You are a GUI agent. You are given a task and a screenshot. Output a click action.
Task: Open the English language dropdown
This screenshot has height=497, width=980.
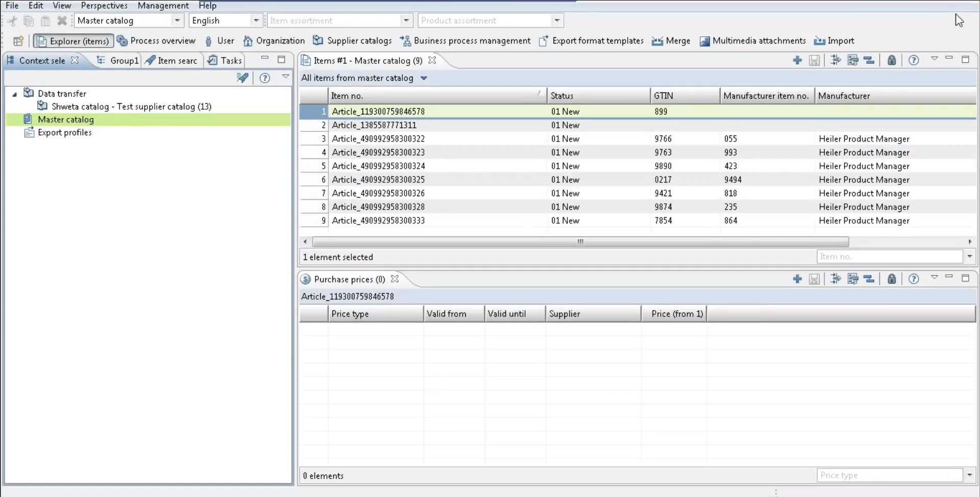point(256,20)
